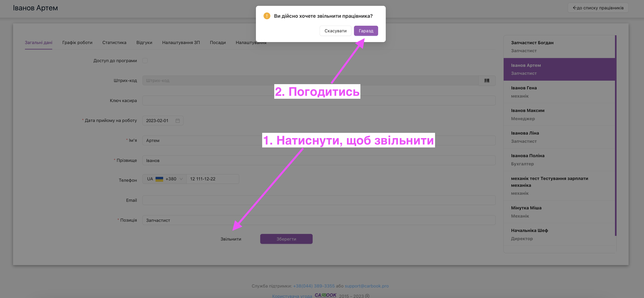Click into the Email input field
The image size is (644, 298).
[319, 200]
